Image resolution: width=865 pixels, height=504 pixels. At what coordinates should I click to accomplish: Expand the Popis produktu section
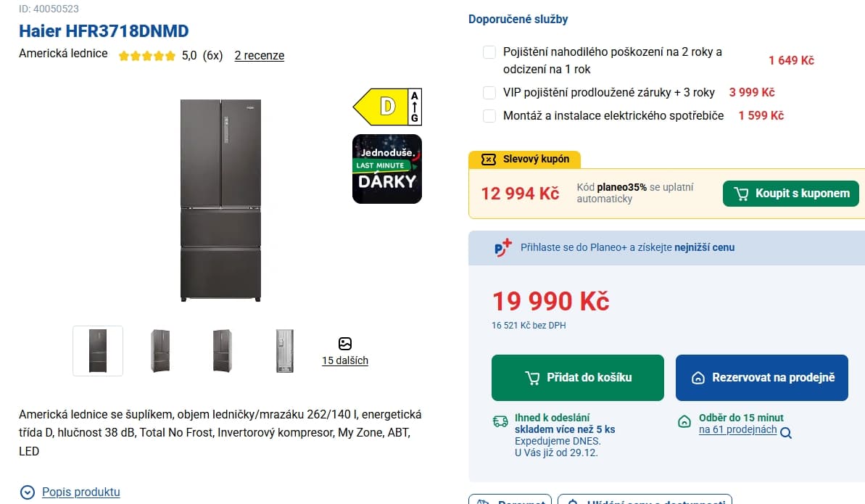81,492
